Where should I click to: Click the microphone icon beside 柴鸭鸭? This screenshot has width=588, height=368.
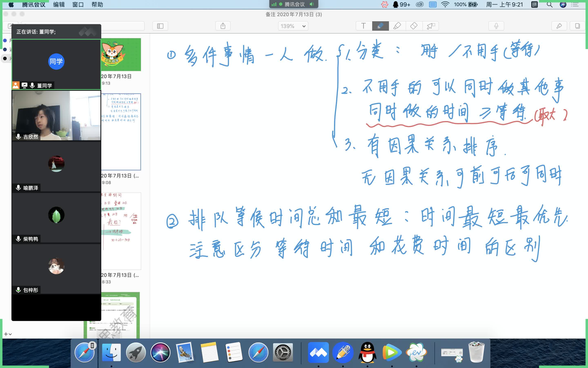click(x=18, y=239)
